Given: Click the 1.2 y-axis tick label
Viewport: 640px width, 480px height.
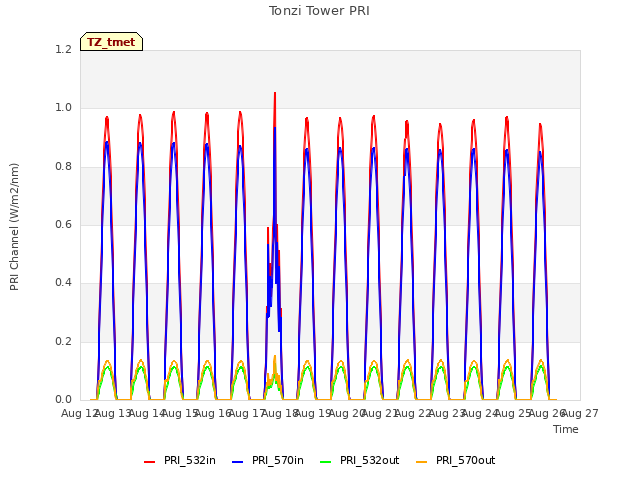Looking at the screenshot, I should (64, 49).
